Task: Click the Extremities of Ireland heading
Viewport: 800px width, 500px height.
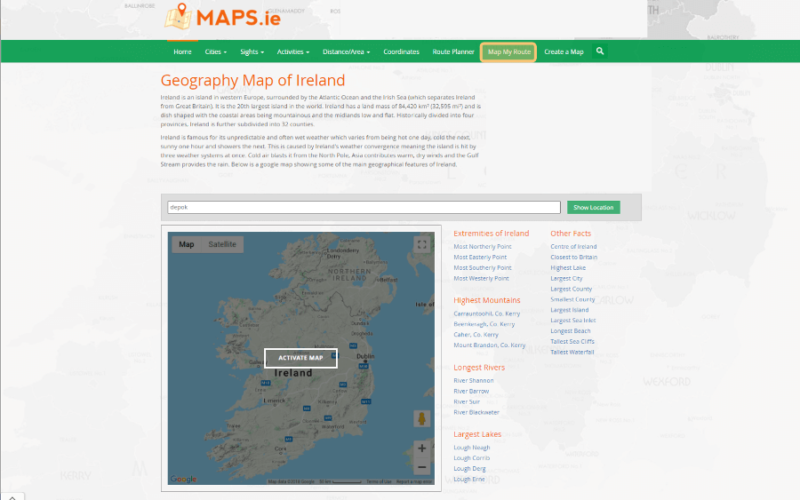Action: (491, 233)
